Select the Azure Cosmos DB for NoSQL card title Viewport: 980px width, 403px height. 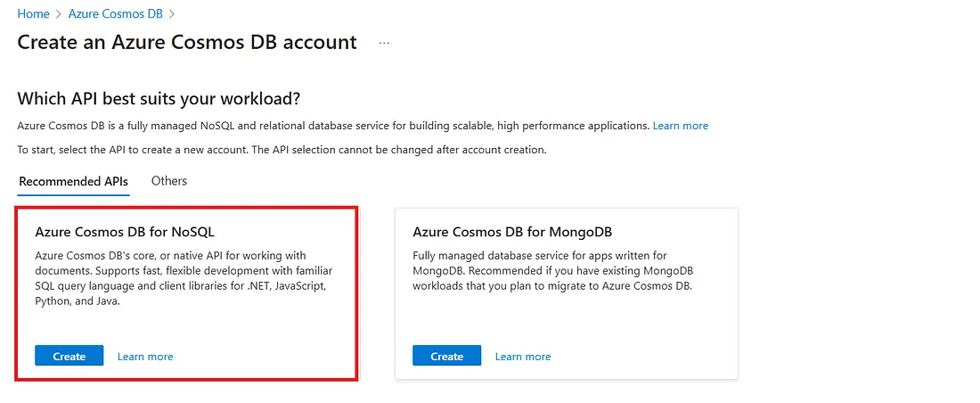[x=125, y=232]
